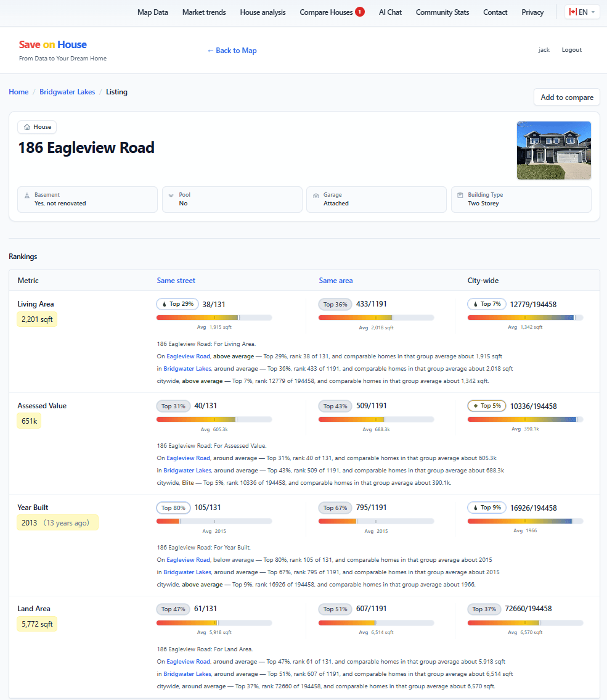Click the Pool icon on the info card
The width and height of the screenshot is (607, 700).
click(172, 195)
